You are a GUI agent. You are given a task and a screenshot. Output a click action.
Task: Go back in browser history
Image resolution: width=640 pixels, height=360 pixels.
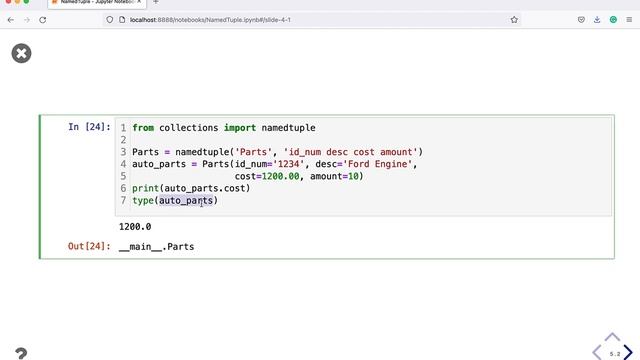click(x=11, y=20)
